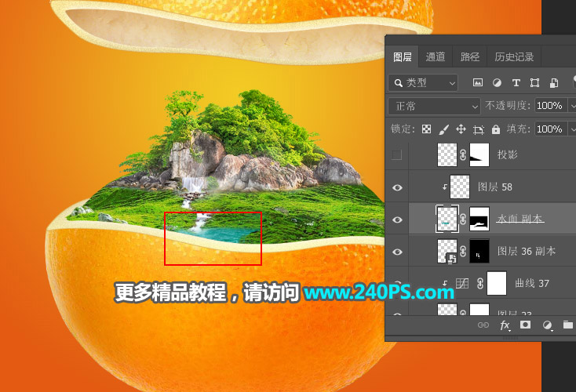Image resolution: width=576 pixels, height=392 pixels.
Task: Switch to the 历史记录 tab
Action: tap(514, 57)
